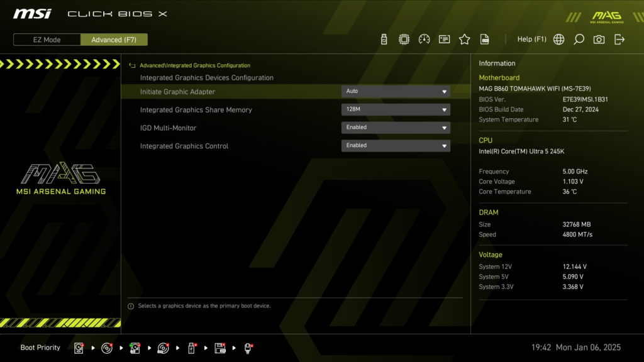
Task: Click the exit BIOS icon
Action: [619, 38]
